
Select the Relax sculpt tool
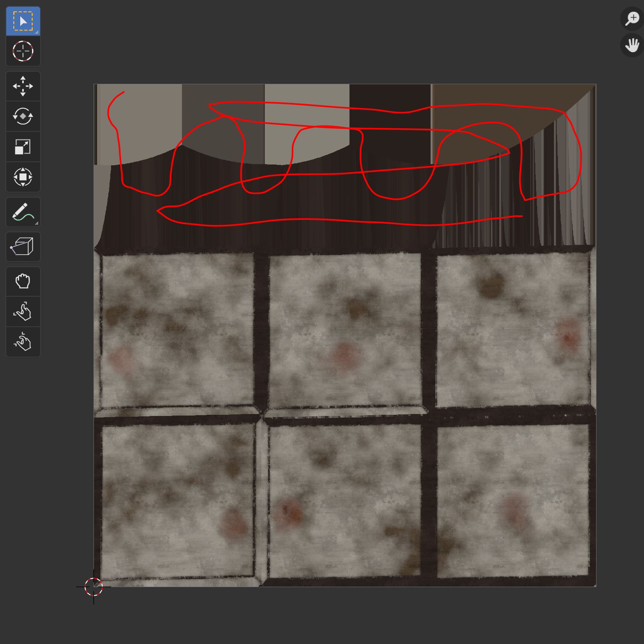point(23,311)
